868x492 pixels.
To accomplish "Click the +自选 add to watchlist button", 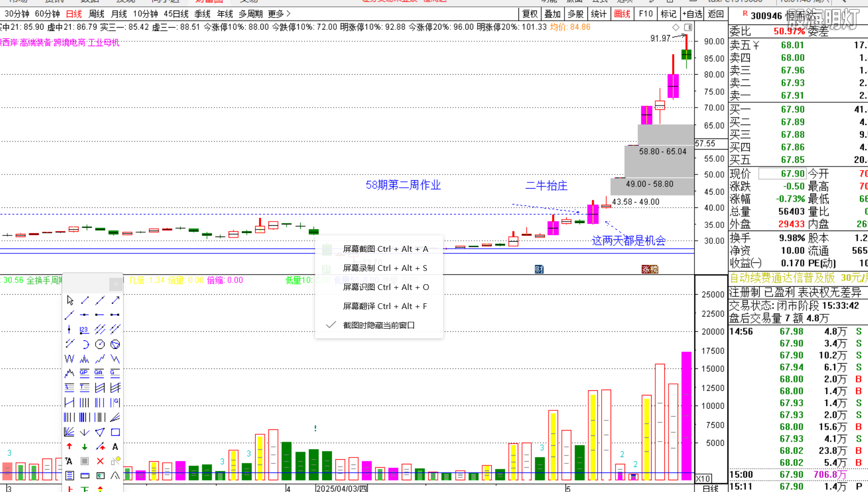I will pyautogui.click(x=692, y=14).
